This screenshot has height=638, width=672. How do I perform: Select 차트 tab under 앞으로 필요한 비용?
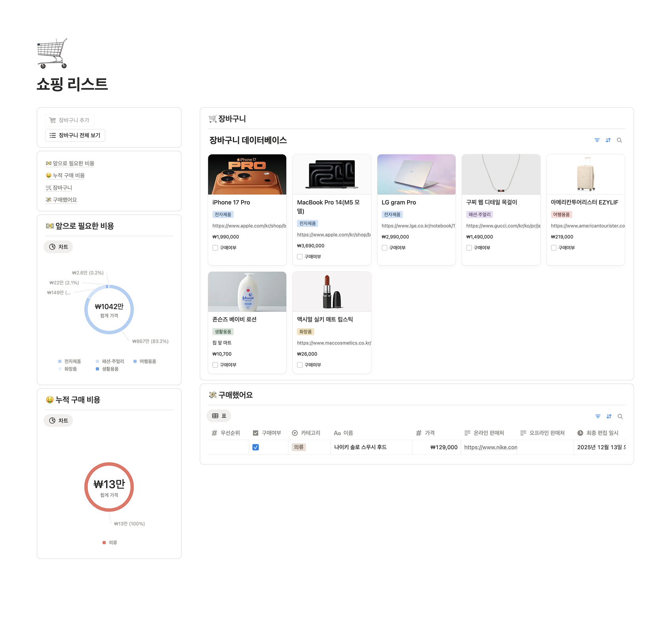coord(58,247)
